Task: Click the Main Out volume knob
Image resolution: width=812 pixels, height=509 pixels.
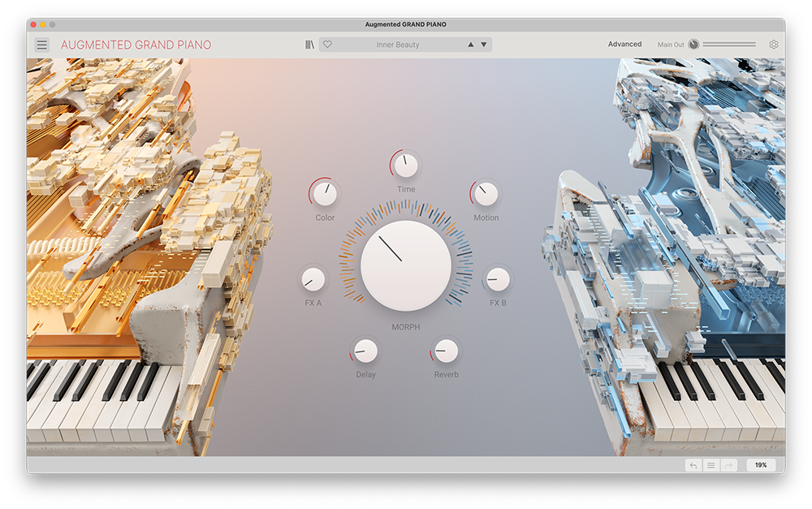Action: [693, 45]
